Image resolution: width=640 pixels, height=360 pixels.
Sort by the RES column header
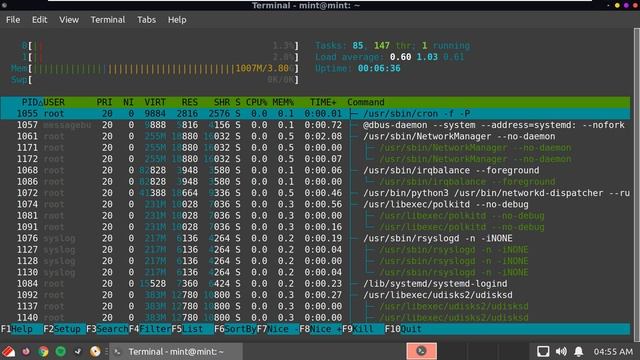tap(190, 102)
